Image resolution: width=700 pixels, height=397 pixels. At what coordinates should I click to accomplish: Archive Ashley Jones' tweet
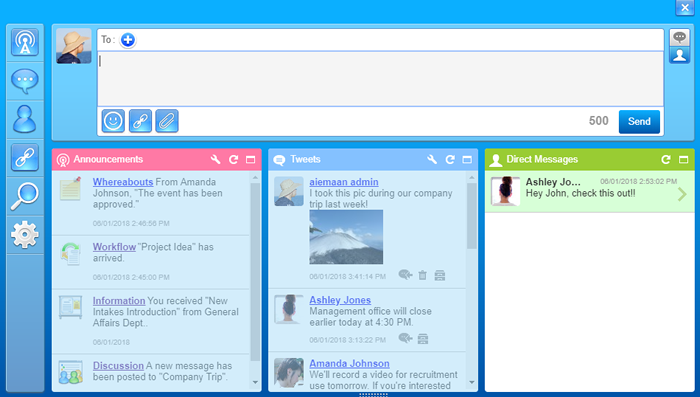click(x=423, y=339)
